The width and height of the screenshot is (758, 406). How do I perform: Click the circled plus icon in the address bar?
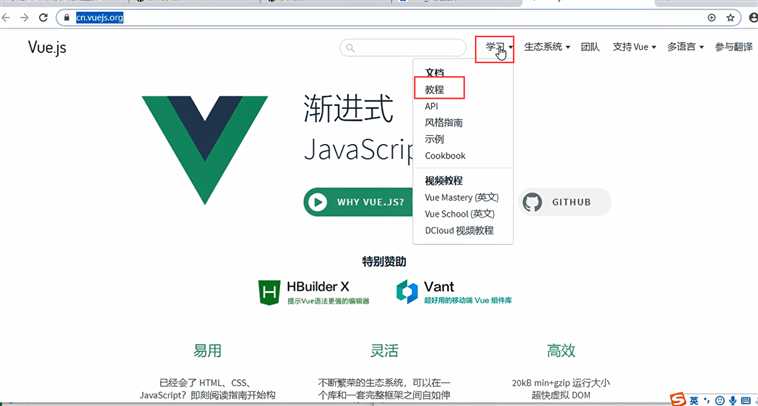tap(712, 18)
